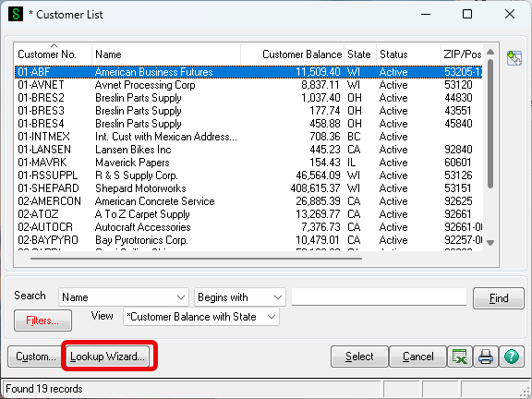
Task: Open the Filters... button
Action: tap(42, 320)
